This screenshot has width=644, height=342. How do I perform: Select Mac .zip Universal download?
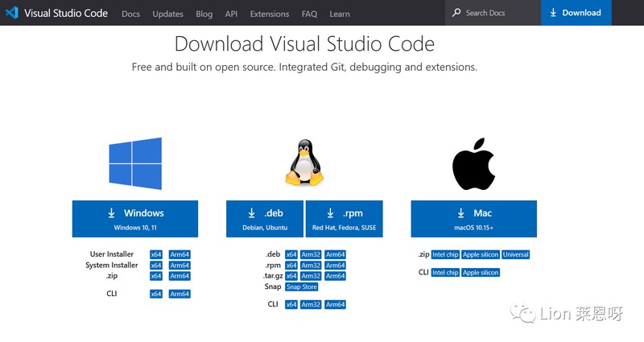516,254
